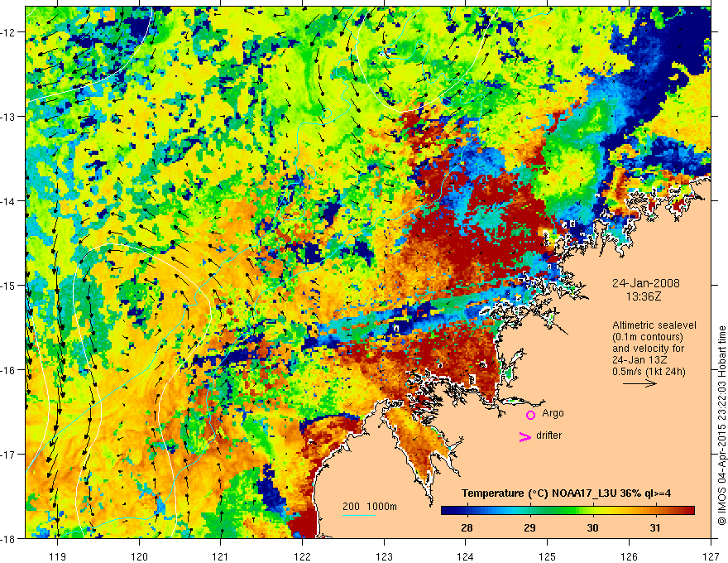Click latitude label -18 on the left axis
The height and width of the screenshot is (563, 728).
click(8, 539)
